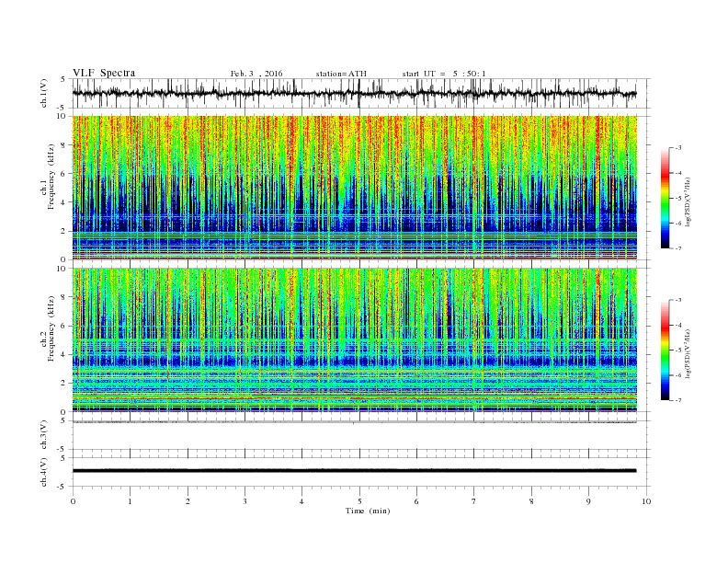Viewport: 728px width, 563px height.
Task: Click the "Time (min)" axis label
Action: [368, 511]
